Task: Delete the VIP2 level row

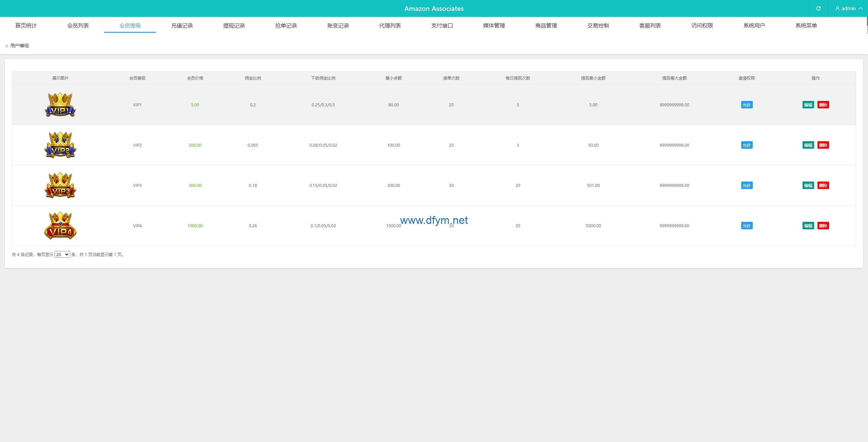Action: click(823, 145)
